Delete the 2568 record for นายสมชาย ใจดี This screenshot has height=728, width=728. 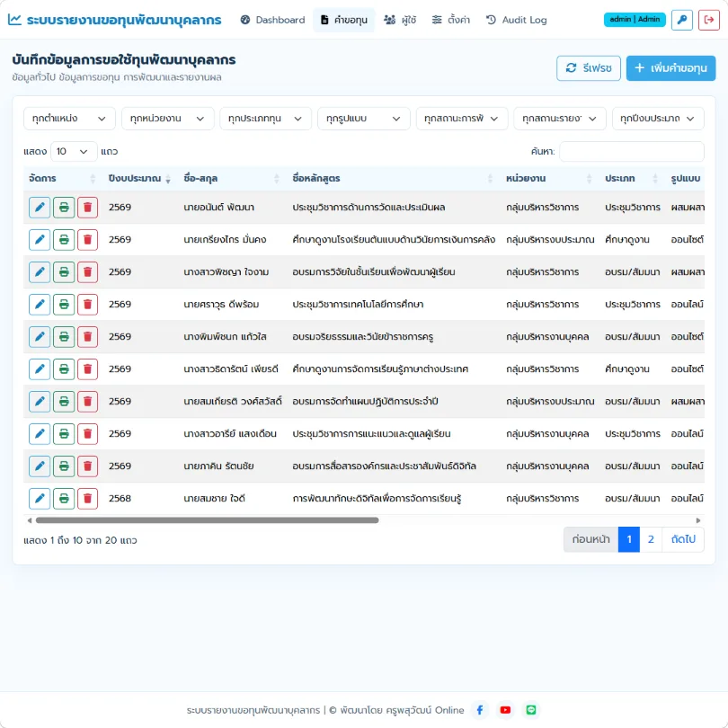[87, 498]
